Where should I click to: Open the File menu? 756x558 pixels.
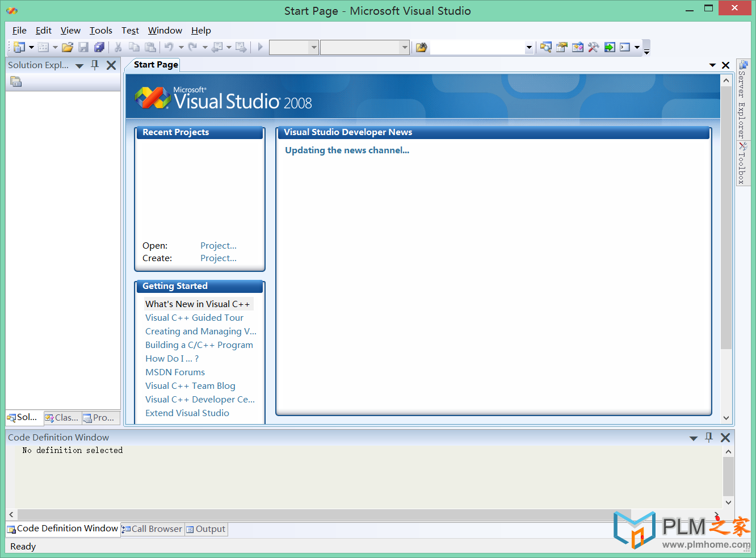point(19,30)
